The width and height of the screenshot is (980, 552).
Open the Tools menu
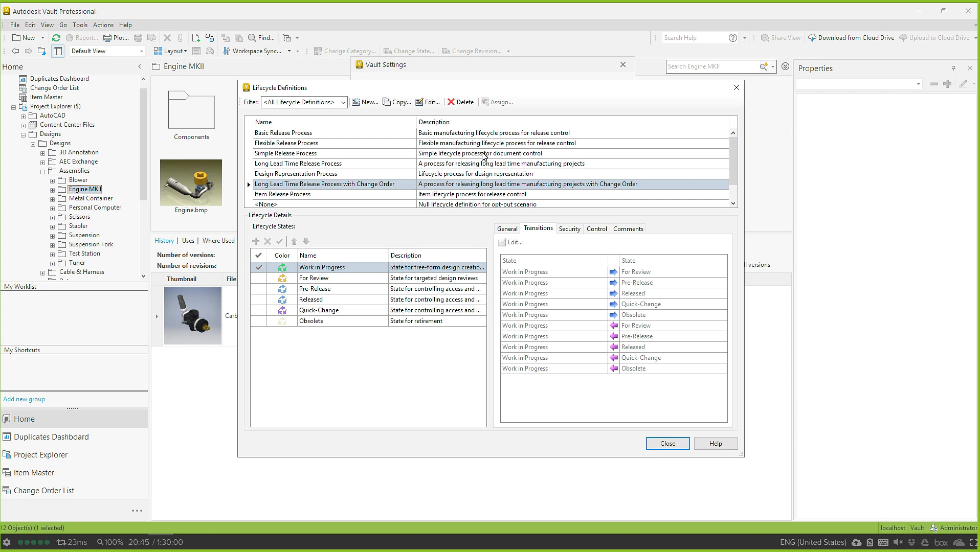click(x=80, y=25)
